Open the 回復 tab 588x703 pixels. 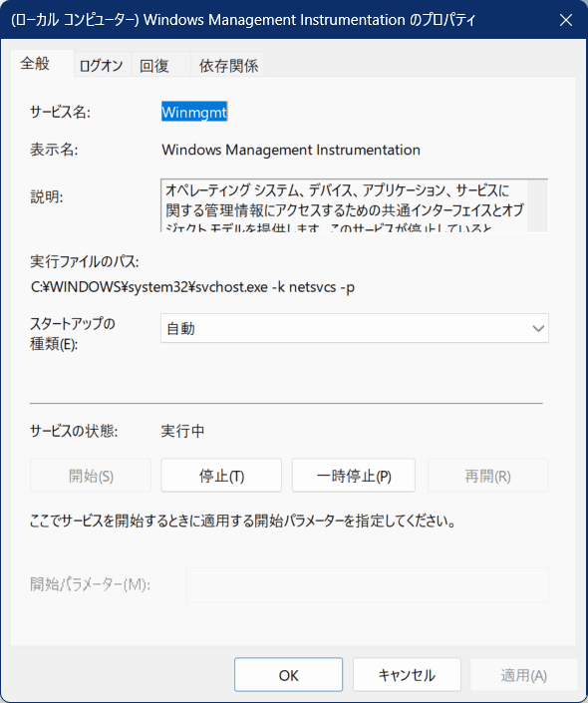(x=160, y=66)
